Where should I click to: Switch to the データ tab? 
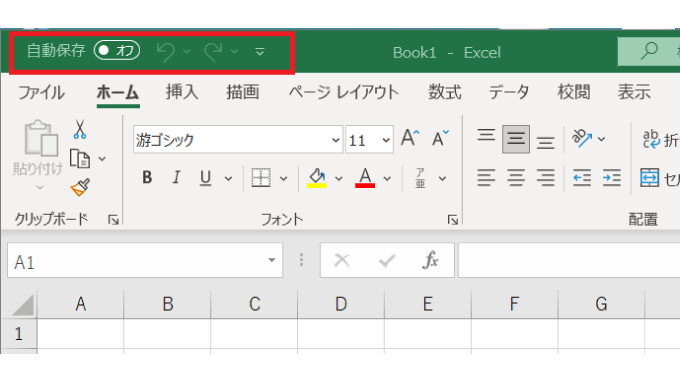point(509,92)
